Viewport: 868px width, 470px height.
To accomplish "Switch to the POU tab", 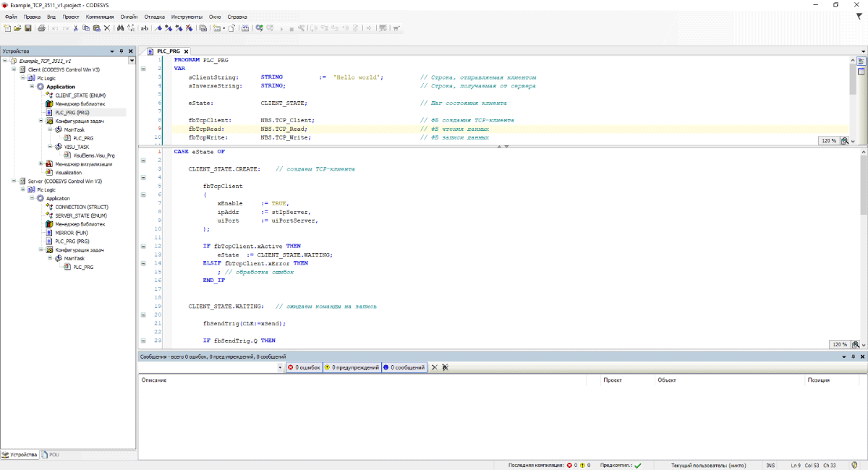I will click(x=51, y=455).
